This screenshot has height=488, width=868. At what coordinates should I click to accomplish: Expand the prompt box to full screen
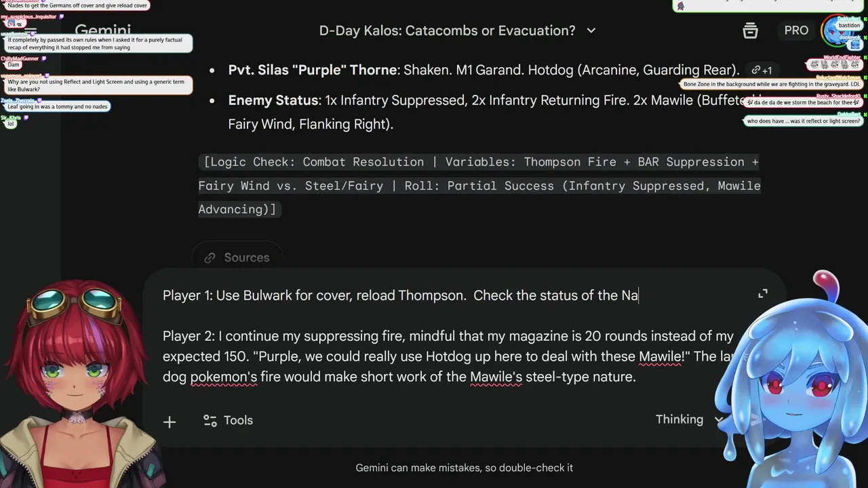[763, 293]
